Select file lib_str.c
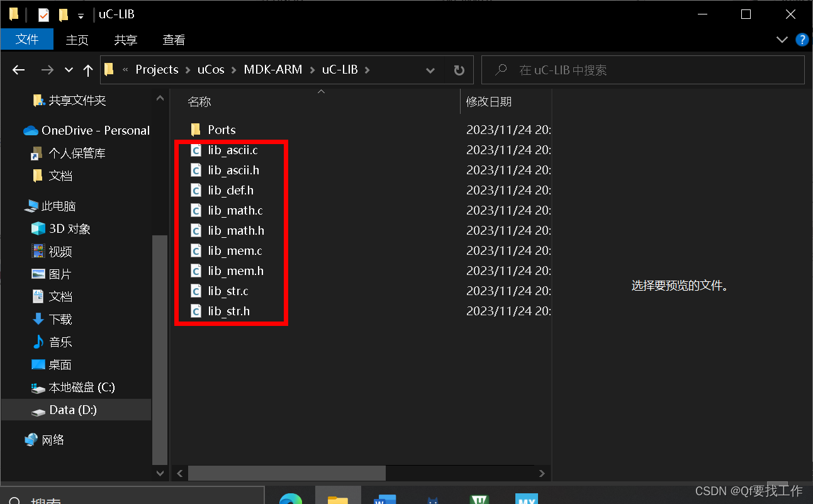 coord(228,291)
